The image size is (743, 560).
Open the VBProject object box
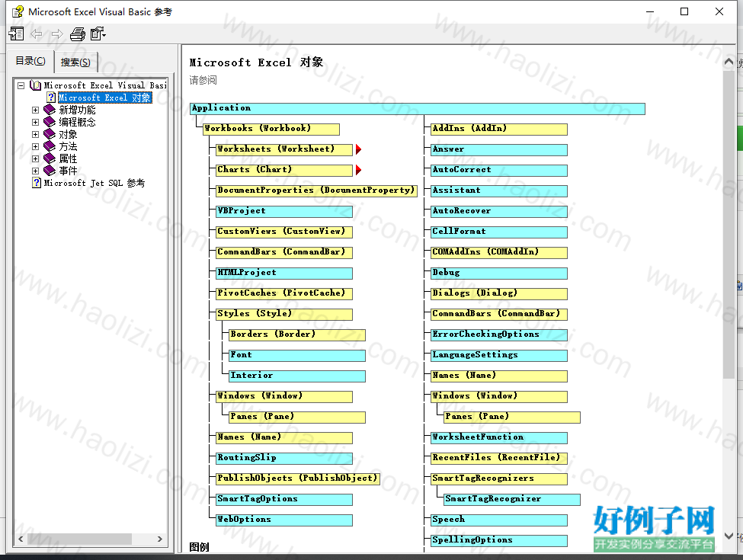[x=284, y=211]
